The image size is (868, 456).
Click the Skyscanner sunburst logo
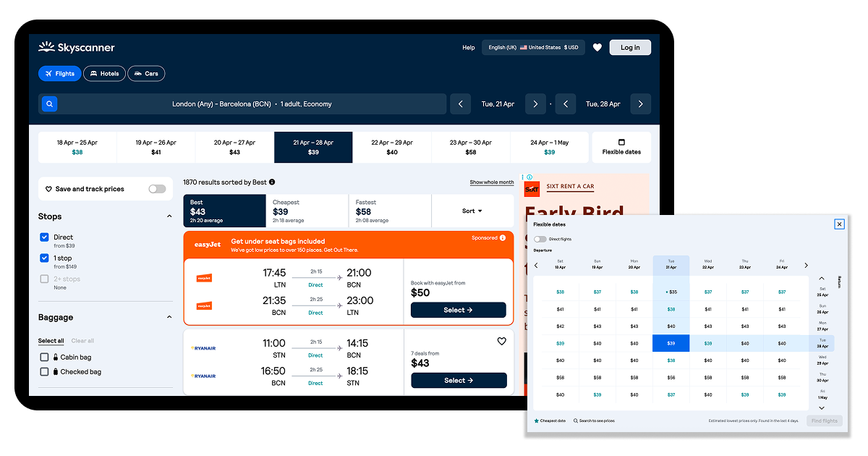point(45,47)
